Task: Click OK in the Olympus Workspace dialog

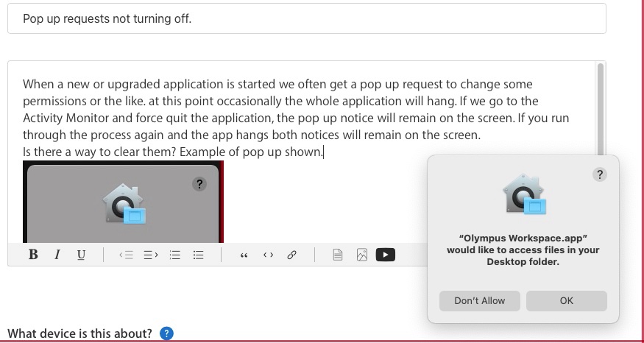Action: click(567, 301)
